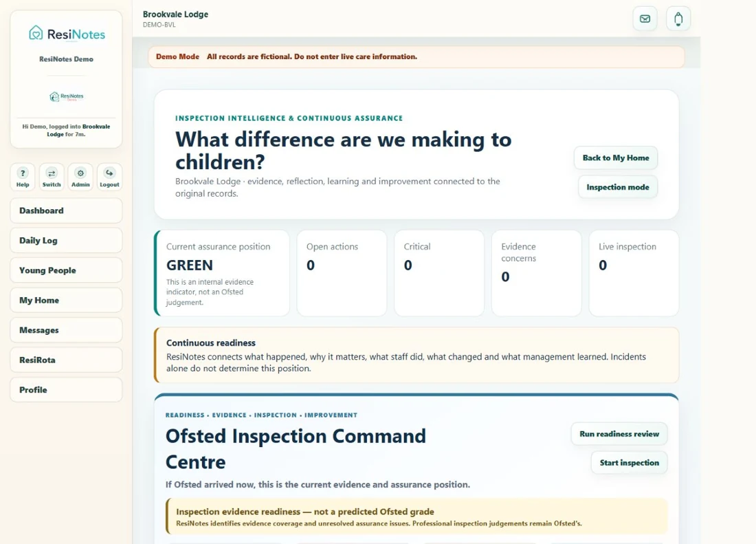Image resolution: width=756 pixels, height=544 pixels.
Task: Open Admin settings gear icon
Action: pos(80,177)
